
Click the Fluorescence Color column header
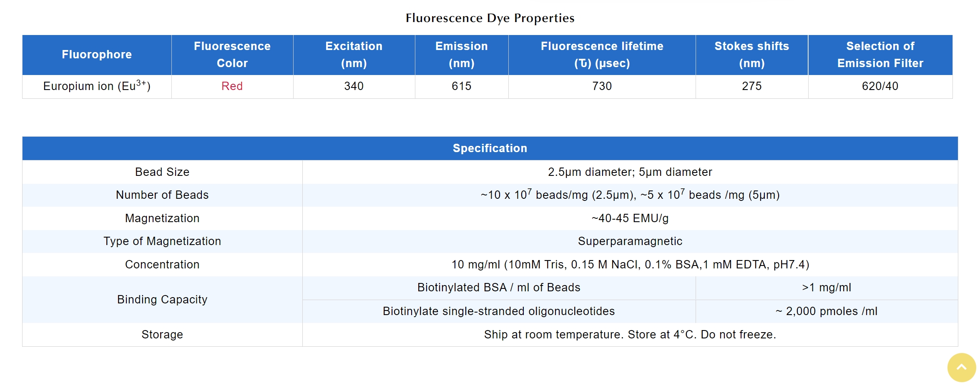(232, 55)
